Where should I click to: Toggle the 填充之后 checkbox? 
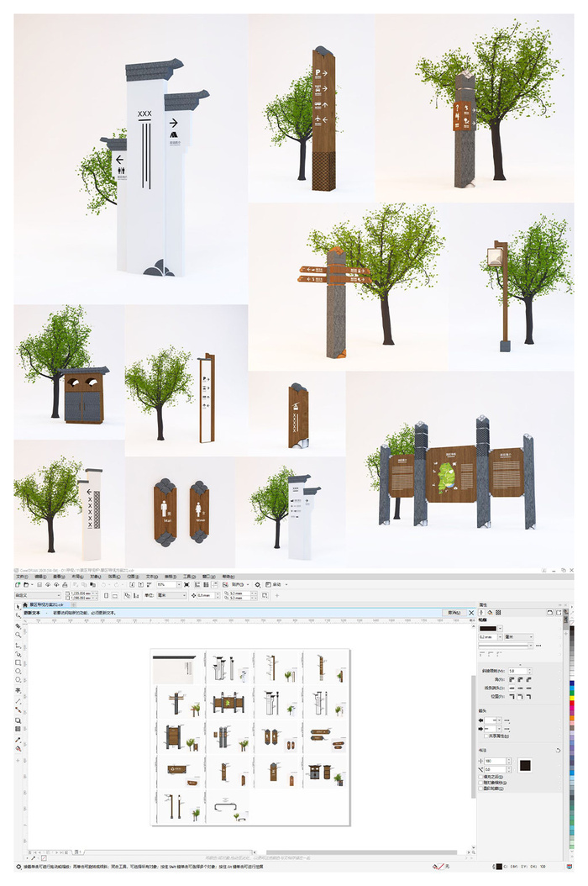tap(480, 776)
